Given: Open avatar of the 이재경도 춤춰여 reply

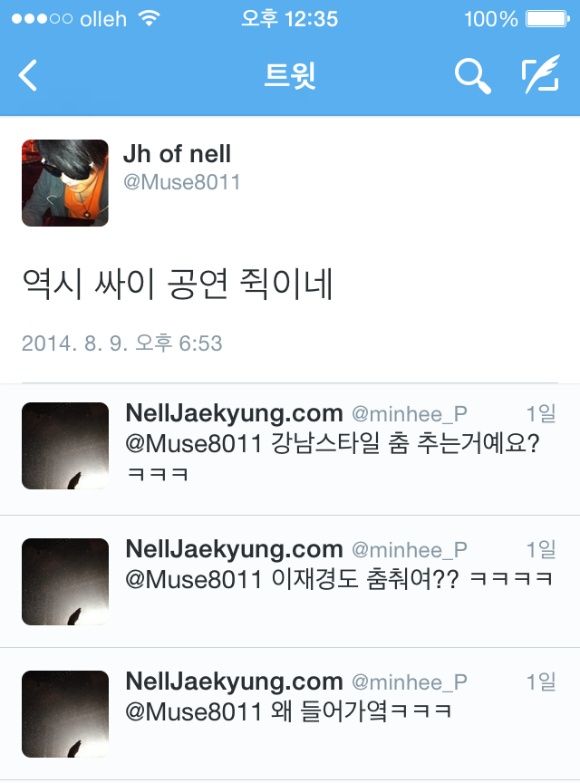Looking at the screenshot, I should coord(65,581).
